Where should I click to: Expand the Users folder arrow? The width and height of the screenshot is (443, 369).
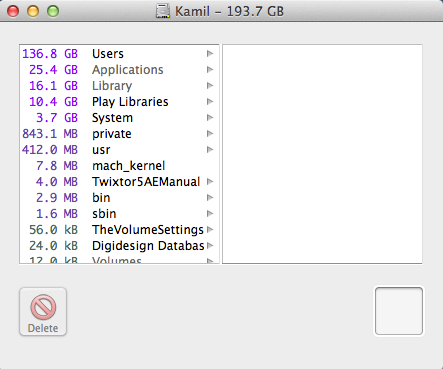click(x=210, y=54)
